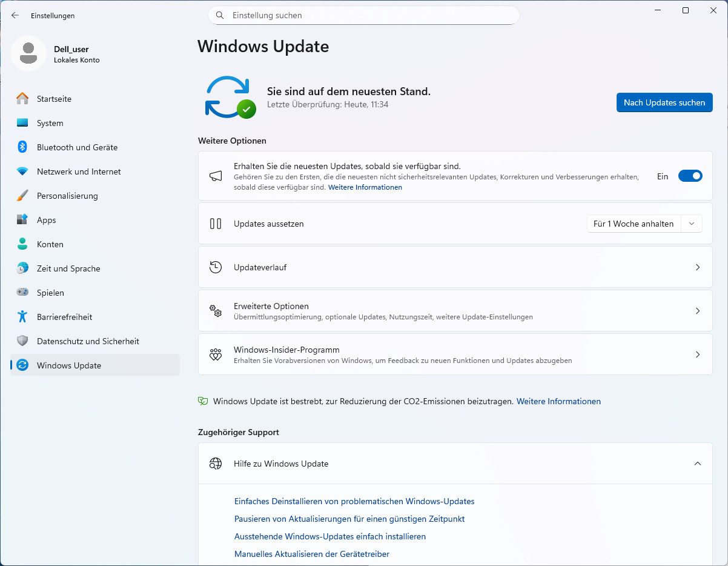Collapse the Hilfe zu Windows Update section

[x=698, y=464]
